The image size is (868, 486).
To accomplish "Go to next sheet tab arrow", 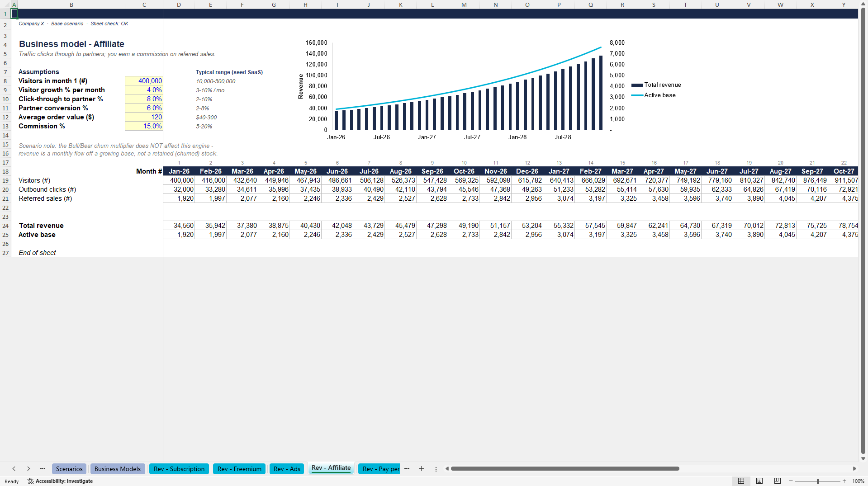I will 28,469.
